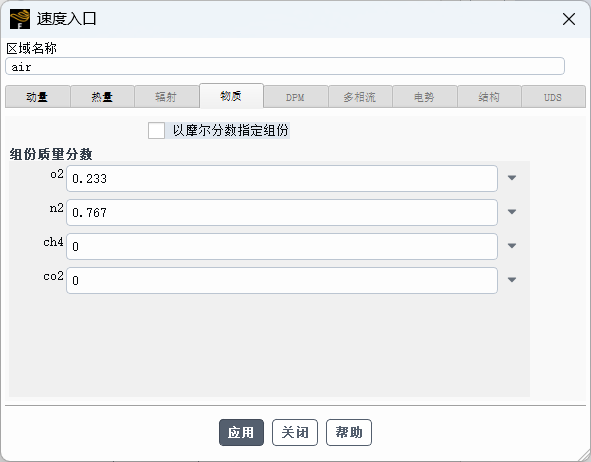Click the 应用 button
This screenshot has height=462, width=591.
(241, 432)
